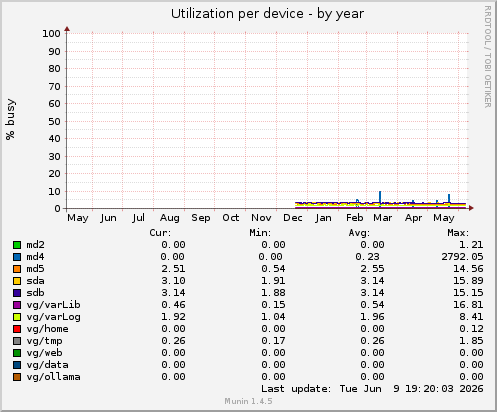
Task: Click the sdb min value 1.88
Action: click(x=273, y=293)
